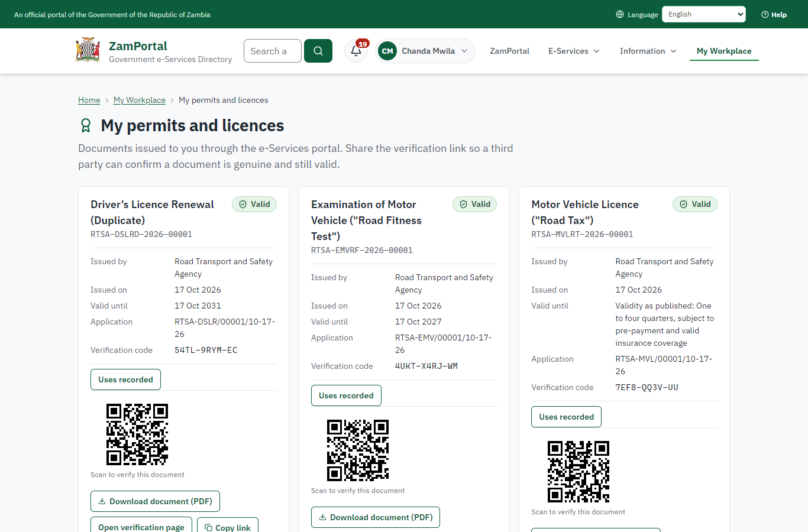
Task: Click the copy icon in Copy link button
Action: tap(208, 527)
